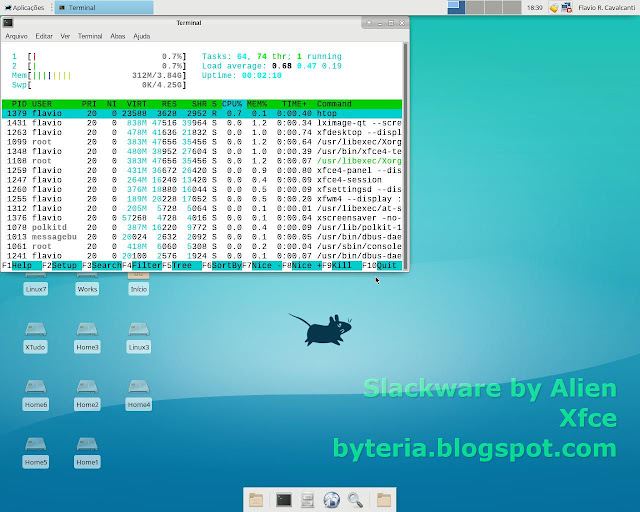Click the yellow tag tray icon
This screenshot has width=640, height=512.
553,8
